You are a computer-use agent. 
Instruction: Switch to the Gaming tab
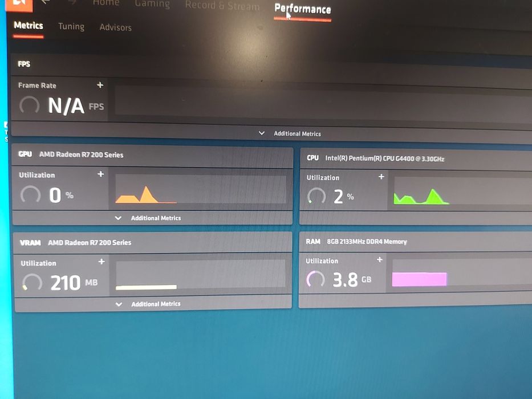152,4
